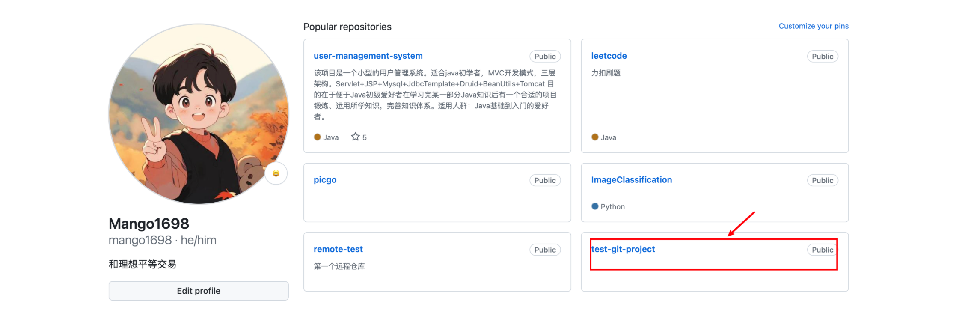Screen dimensions: 980x316
Task: Click the Public badge on leetcode card
Action: [822, 57]
